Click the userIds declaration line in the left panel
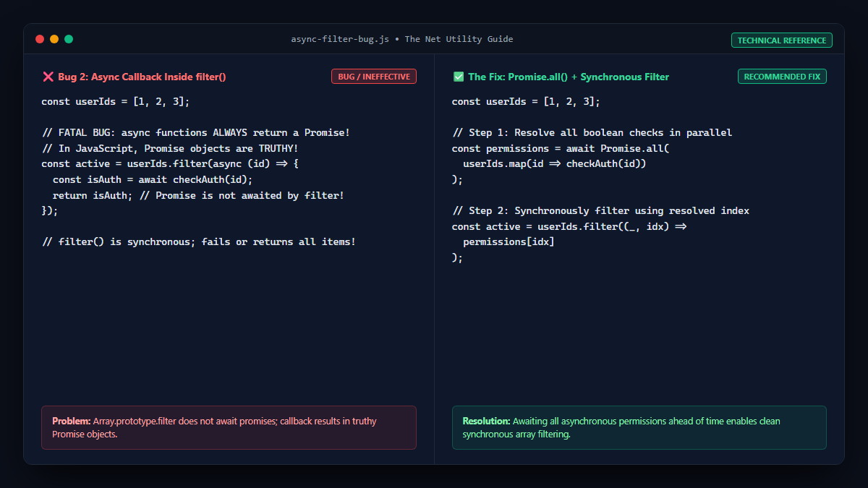 [x=116, y=102]
